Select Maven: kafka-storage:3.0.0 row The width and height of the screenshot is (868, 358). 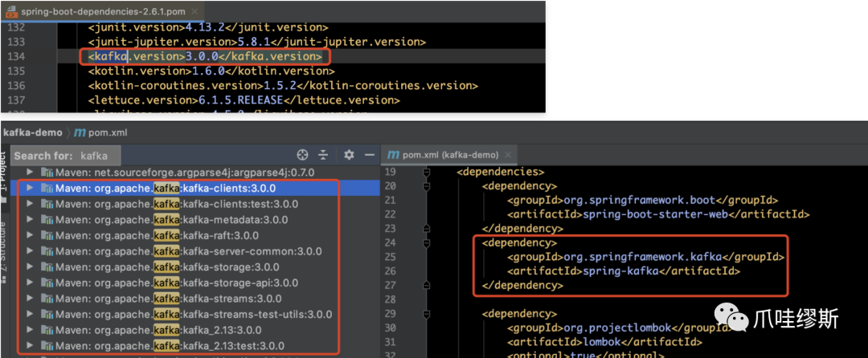(194, 266)
